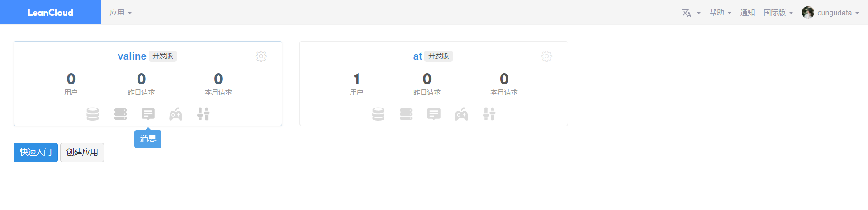The height and width of the screenshot is (210, 868).
Task: Open the valine app link
Action: click(132, 56)
